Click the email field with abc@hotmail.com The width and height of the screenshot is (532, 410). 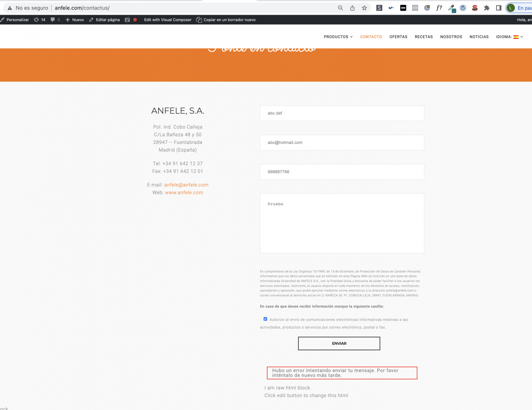[x=342, y=143]
